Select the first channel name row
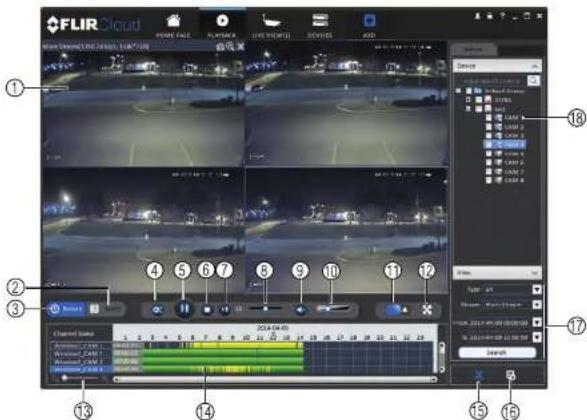Viewport: 587px width, 420px height. coord(81,345)
